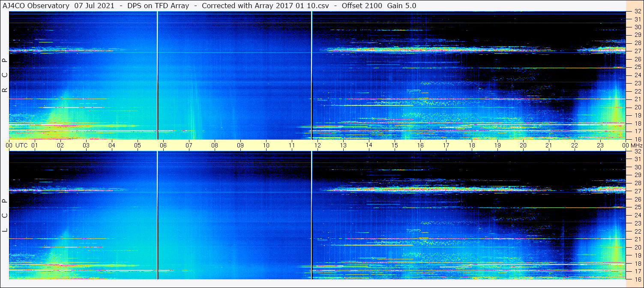Click the 16 MHz tick of LCP panel
This screenshot has height=288, width=644.
pyautogui.click(x=637, y=279)
